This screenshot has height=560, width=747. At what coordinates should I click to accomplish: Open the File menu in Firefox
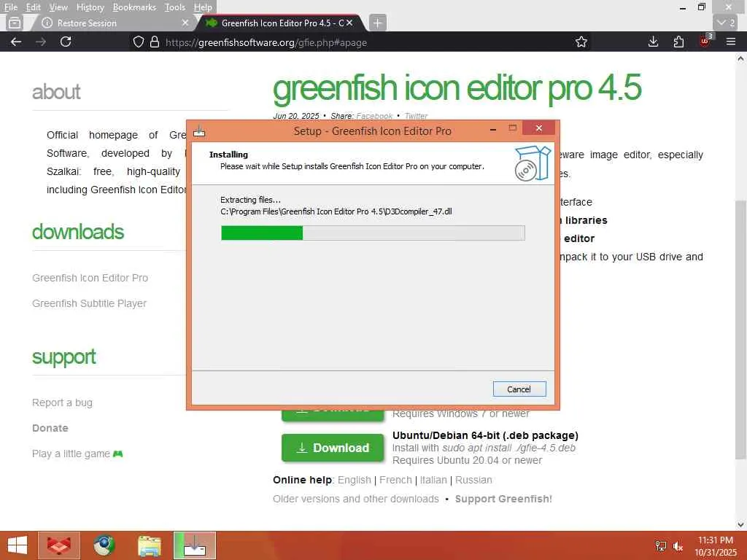click(10, 7)
